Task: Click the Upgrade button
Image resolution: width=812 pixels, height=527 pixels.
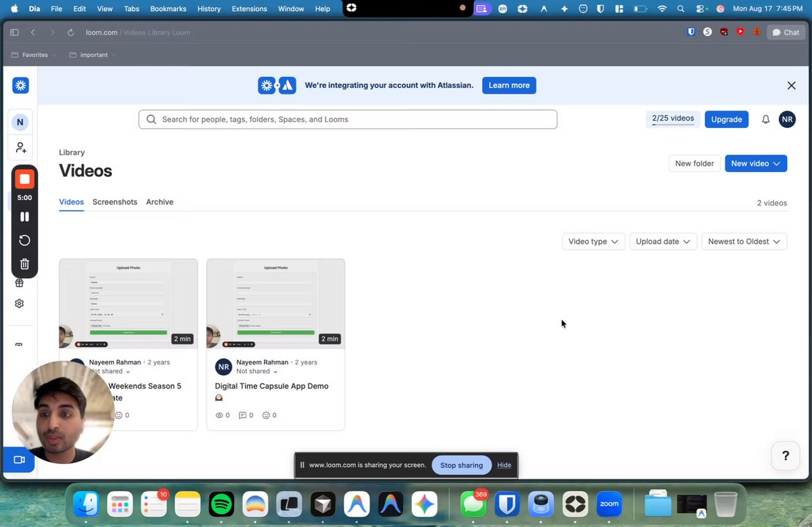Action: click(726, 120)
